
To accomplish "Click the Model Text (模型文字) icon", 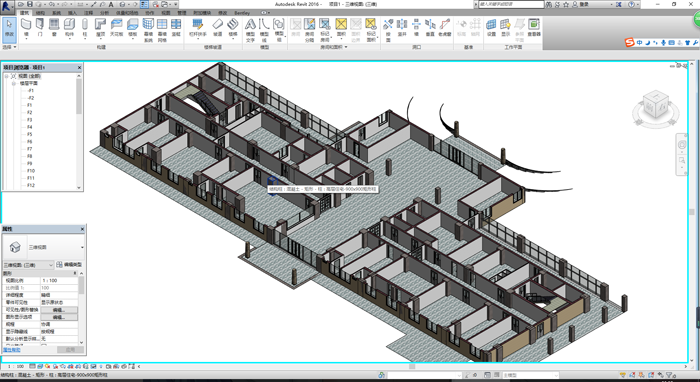I will click(x=250, y=30).
